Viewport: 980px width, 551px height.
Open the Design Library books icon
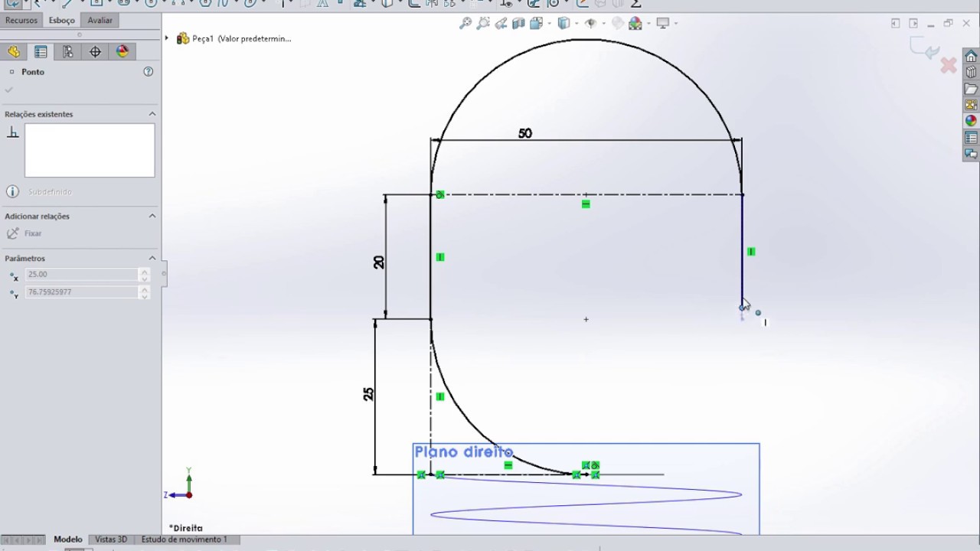(971, 73)
